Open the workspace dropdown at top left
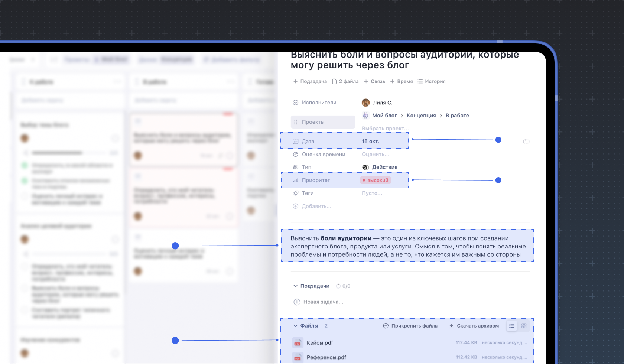Screen dimensions: 624x364 pyautogui.click(x=22, y=59)
